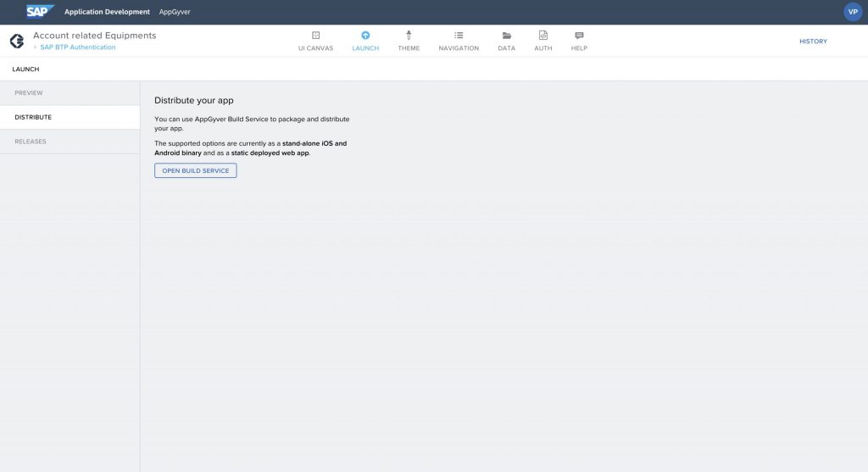This screenshot has width=868, height=472.
Task: Open the History link
Action: 813,42
